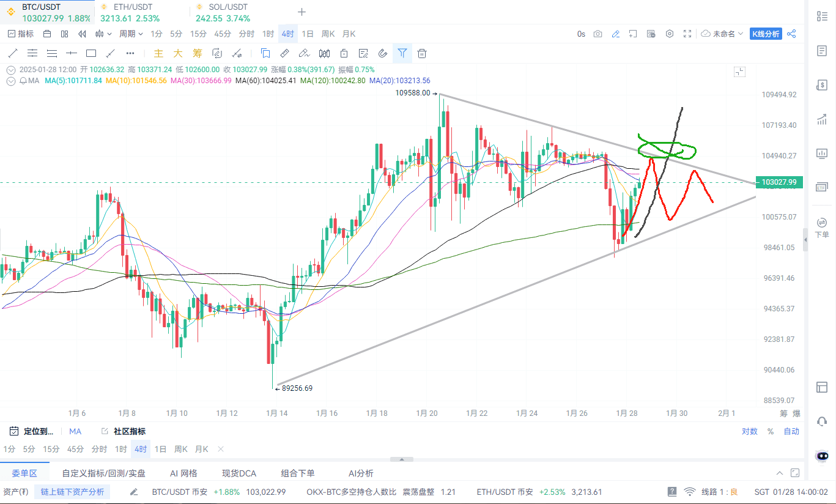
Task: Open the AI 网格 tab
Action: coord(183,473)
